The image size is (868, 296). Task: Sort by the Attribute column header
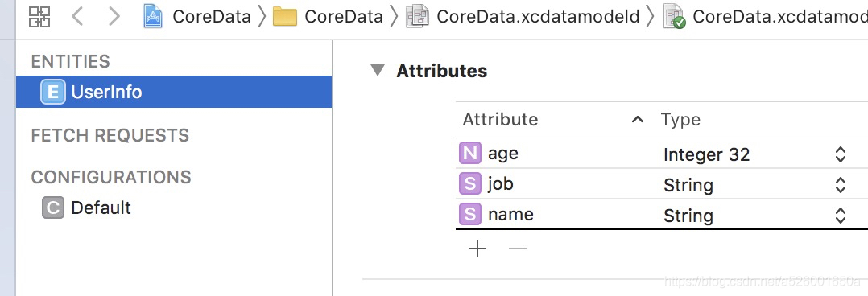(x=501, y=120)
